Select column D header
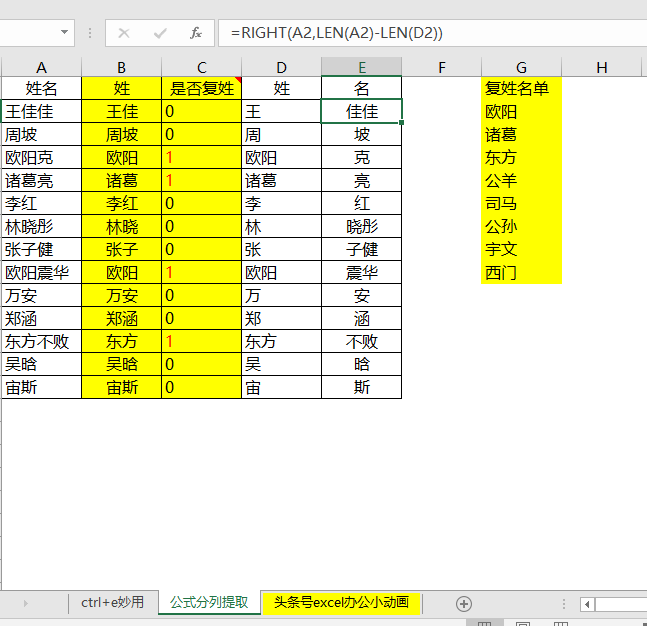Image resolution: width=647 pixels, height=626 pixels. (281, 67)
